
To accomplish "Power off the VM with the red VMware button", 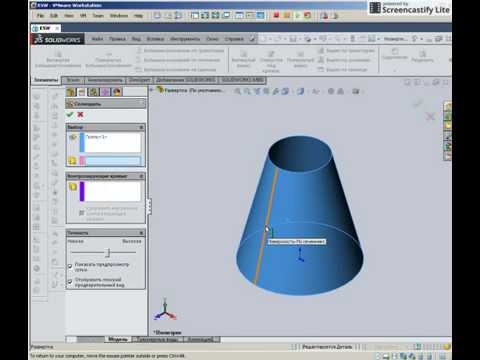I will 276,15.
